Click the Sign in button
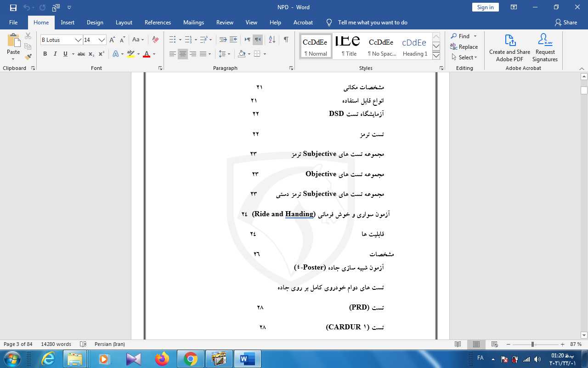588x368 pixels. click(x=485, y=7)
